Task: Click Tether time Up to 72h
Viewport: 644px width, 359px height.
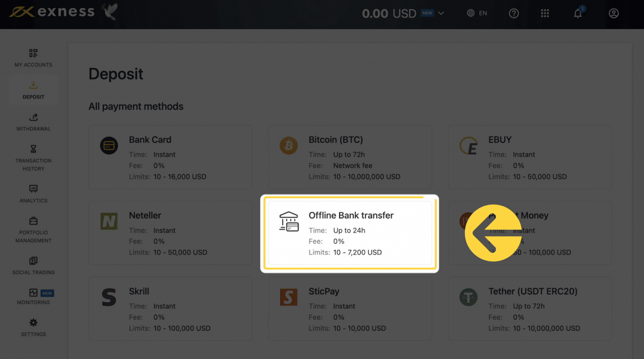Action: click(528, 306)
